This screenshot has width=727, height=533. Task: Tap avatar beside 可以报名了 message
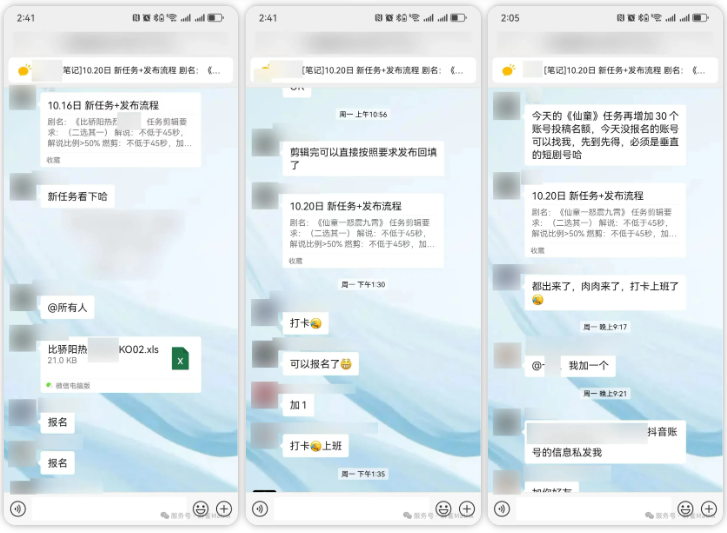tap(265, 354)
